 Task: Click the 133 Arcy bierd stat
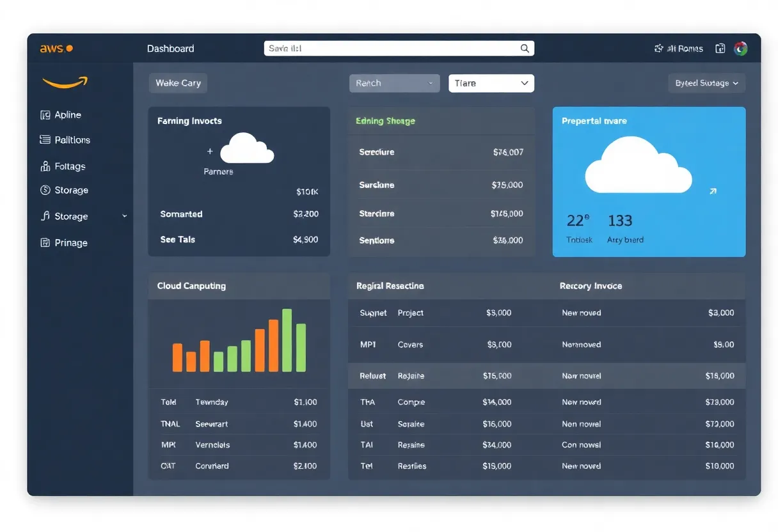[x=625, y=228]
